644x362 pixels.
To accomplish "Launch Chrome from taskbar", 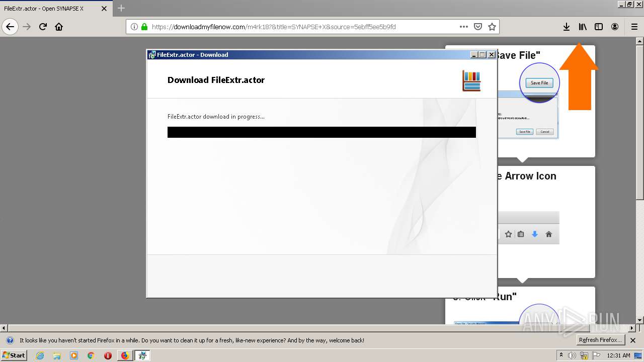I will [x=91, y=355].
